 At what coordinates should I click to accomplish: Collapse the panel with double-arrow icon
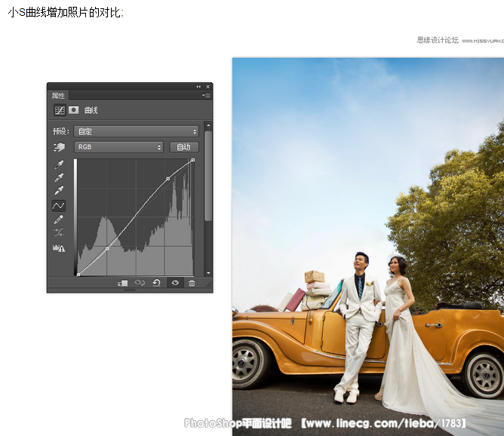(198, 87)
